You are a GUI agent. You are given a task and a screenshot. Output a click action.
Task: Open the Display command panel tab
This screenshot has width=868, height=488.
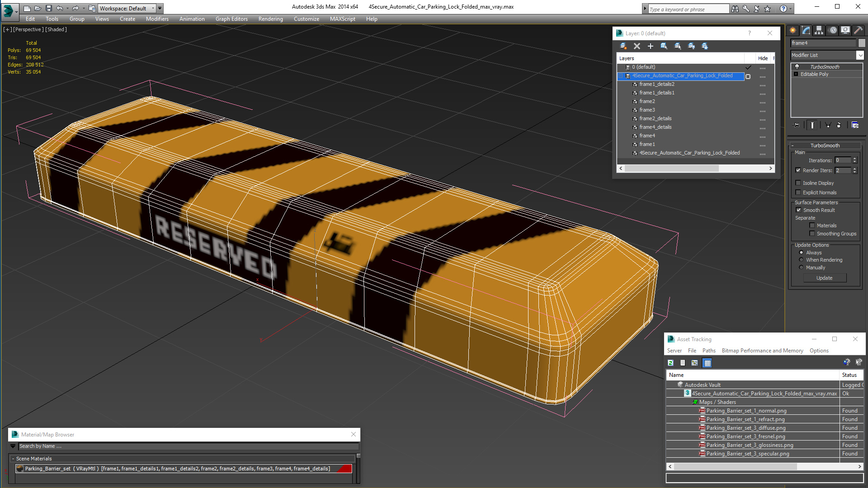[845, 30]
